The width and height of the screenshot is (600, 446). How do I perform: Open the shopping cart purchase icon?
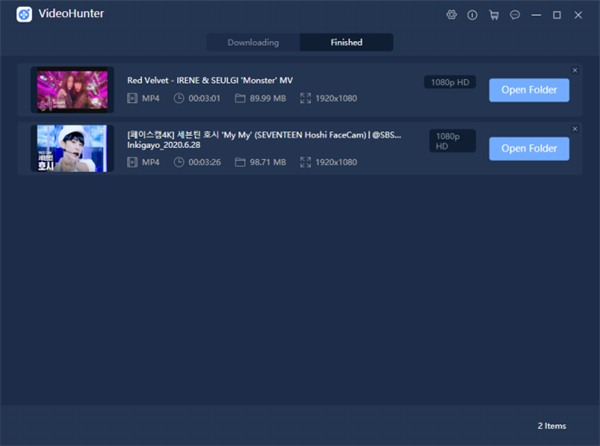494,15
